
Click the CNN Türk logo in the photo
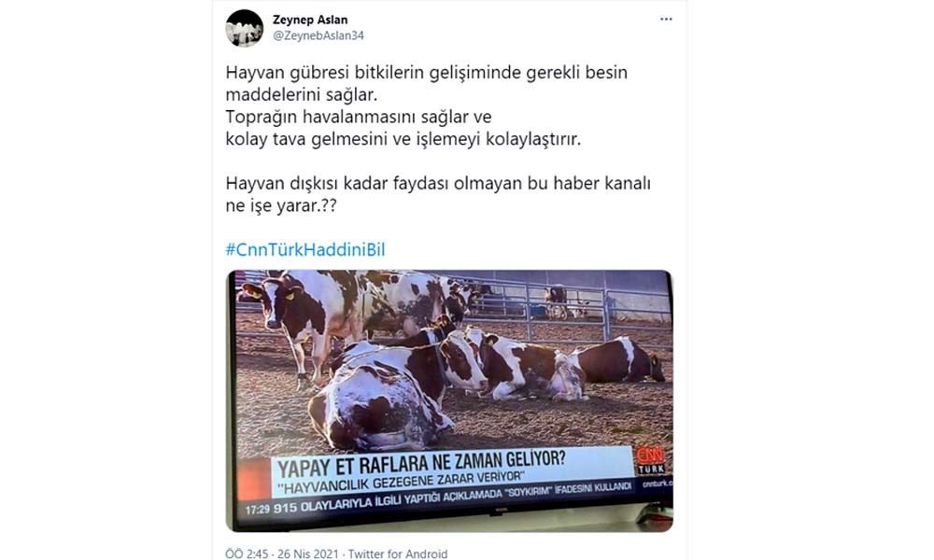pyautogui.click(x=650, y=460)
